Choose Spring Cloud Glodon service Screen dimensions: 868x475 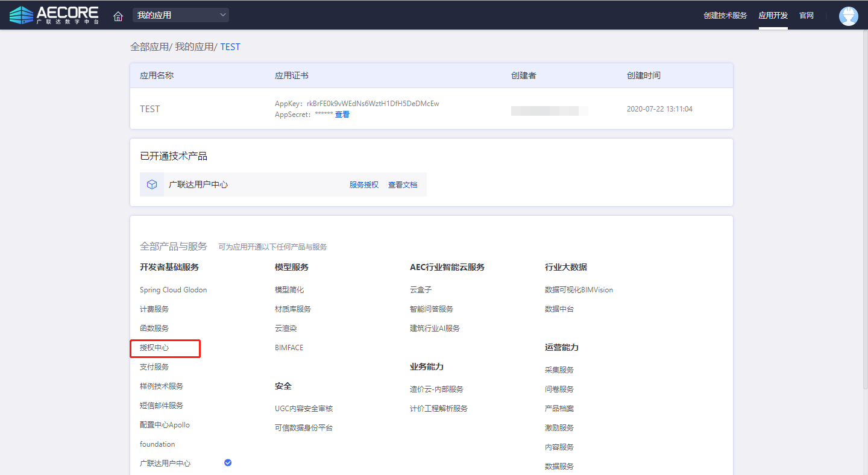point(173,290)
